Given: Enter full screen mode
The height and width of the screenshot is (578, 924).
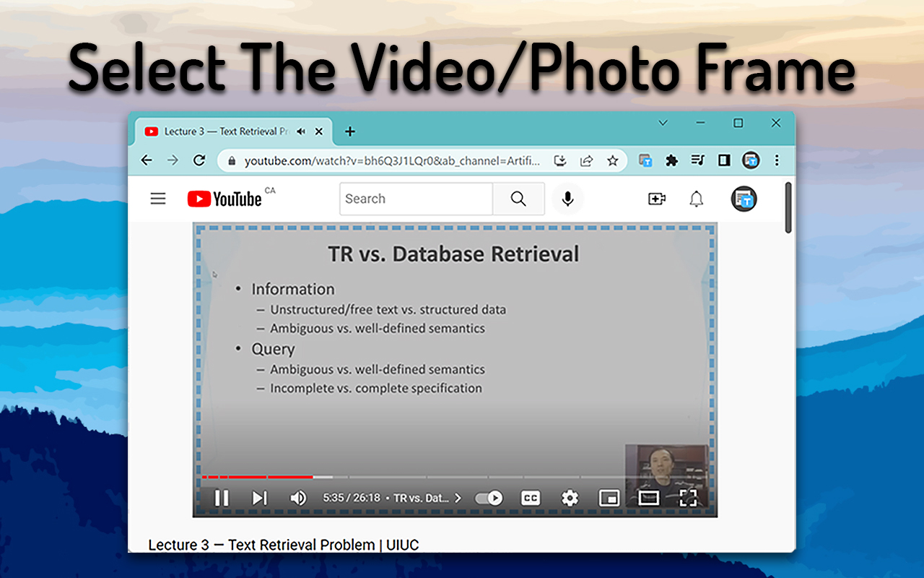Looking at the screenshot, I should 688,498.
